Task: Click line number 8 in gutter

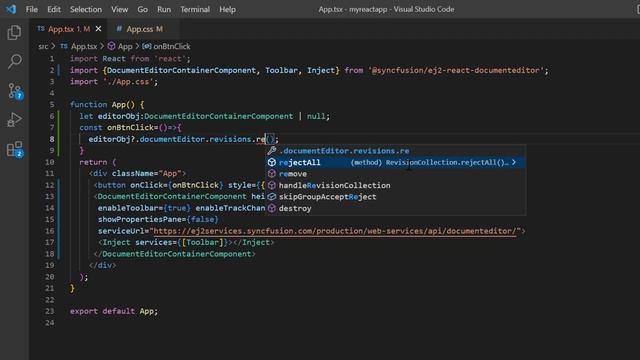Action: tap(52, 139)
